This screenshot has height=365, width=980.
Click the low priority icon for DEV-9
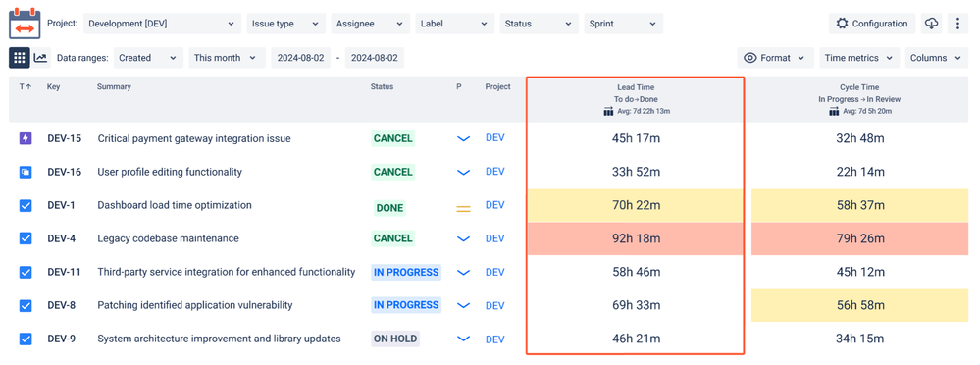pos(463,339)
